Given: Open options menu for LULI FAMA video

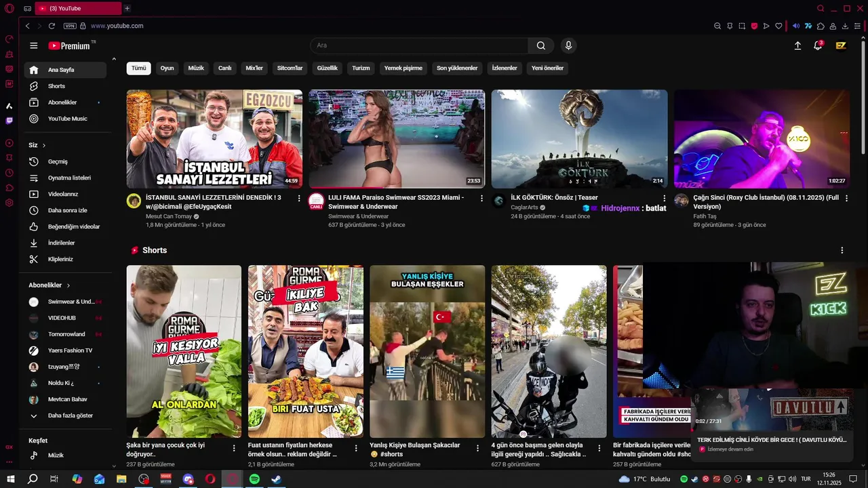Looking at the screenshot, I should pyautogui.click(x=481, y=198).
